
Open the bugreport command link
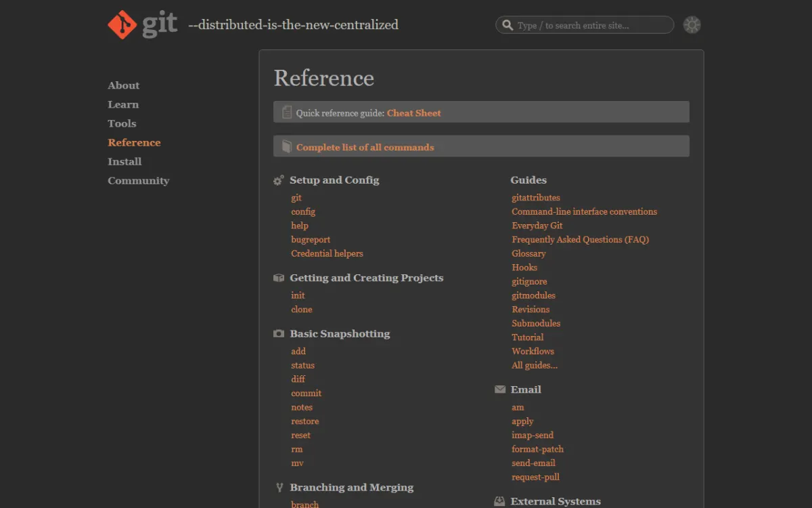pyautogui.click(x=311, y=239)
